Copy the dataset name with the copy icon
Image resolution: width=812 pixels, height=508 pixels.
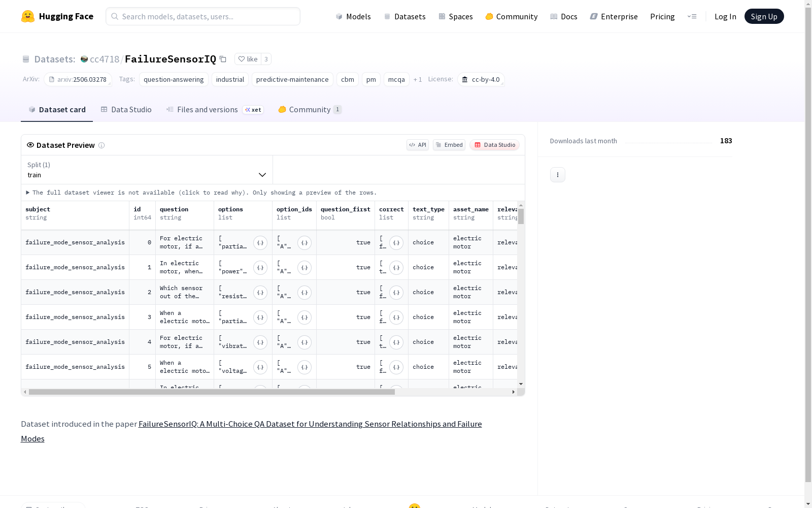tap(223, 59)
